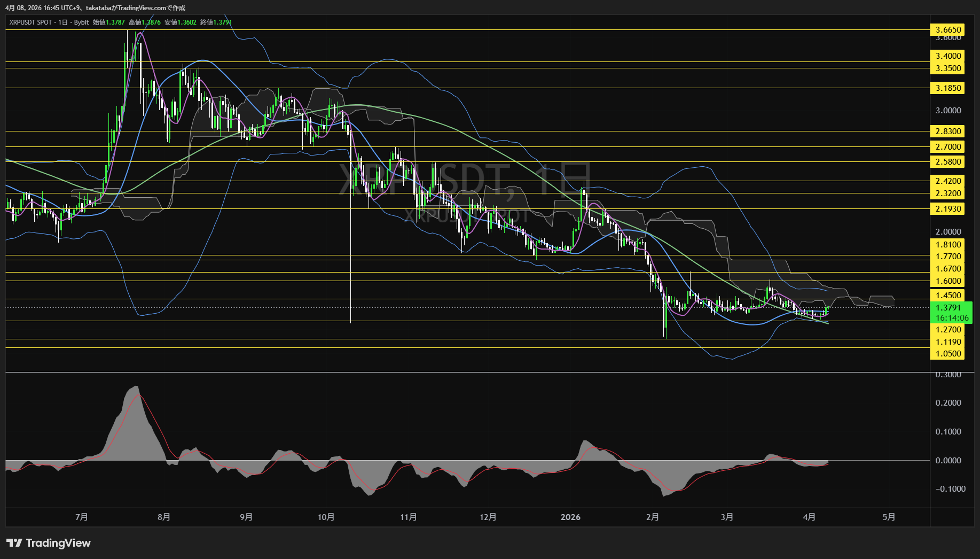Click the 高値 high value in header
Image resolution: width=980 pixels, height=559 pixels.
point(151,22)
